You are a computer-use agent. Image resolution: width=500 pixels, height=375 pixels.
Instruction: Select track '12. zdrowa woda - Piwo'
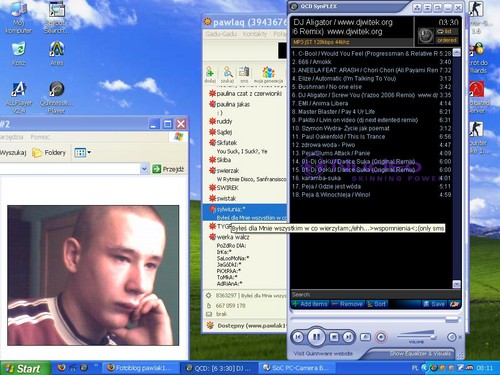371,145
